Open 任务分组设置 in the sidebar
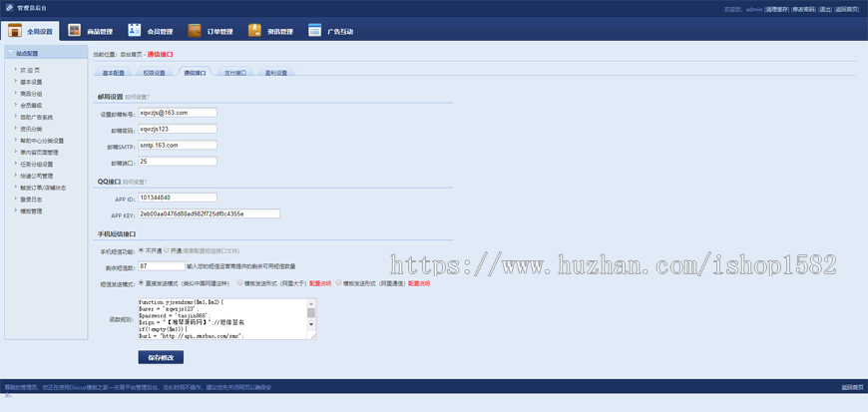This screenshot has height=412, width=868. 37,165
